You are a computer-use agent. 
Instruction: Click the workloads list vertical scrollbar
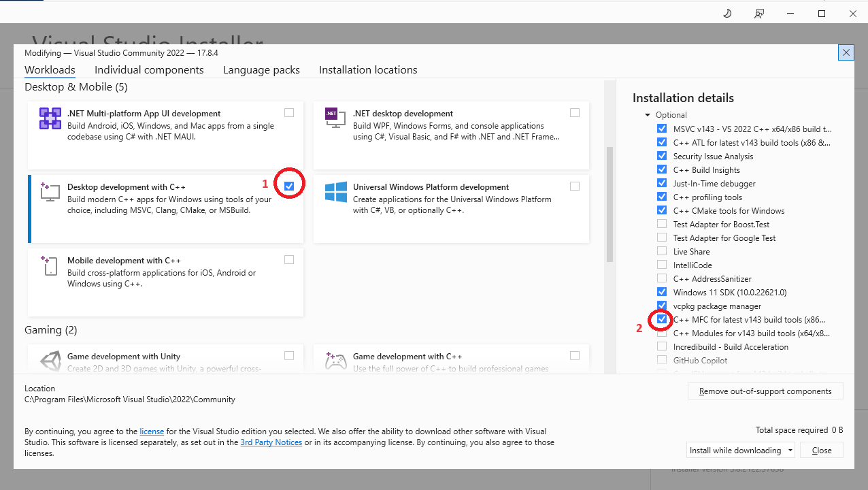click(610, 204)
